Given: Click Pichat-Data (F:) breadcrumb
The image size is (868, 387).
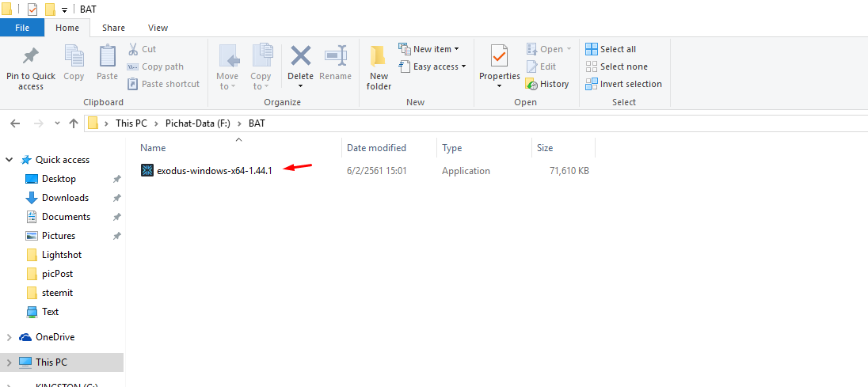Looking at the screenshot, I should pyautogui.click(x=198, y=123).
